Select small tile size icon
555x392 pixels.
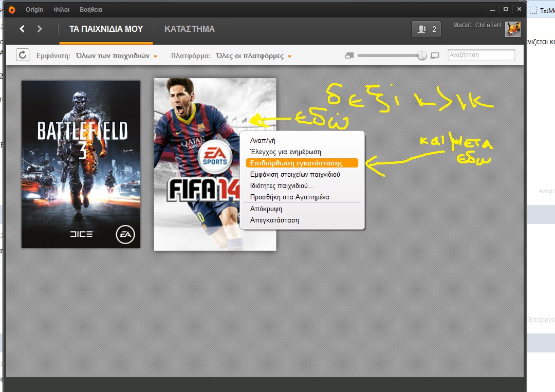349,55
